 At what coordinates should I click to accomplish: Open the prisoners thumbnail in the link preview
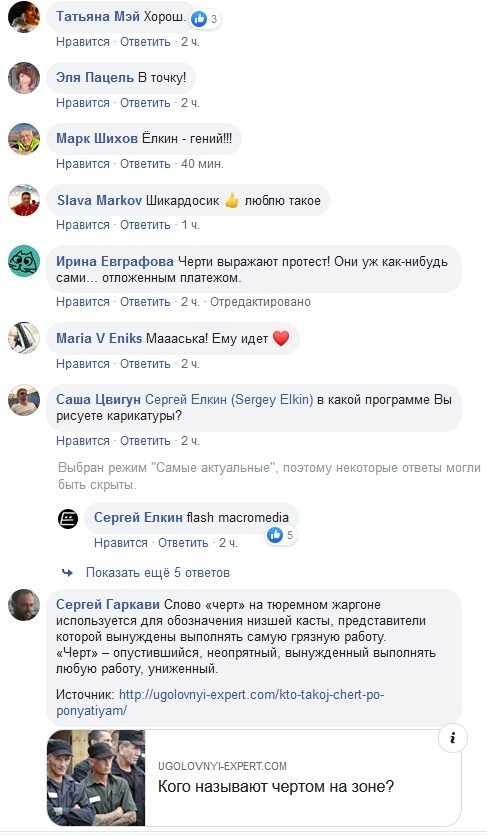[96, 777]
